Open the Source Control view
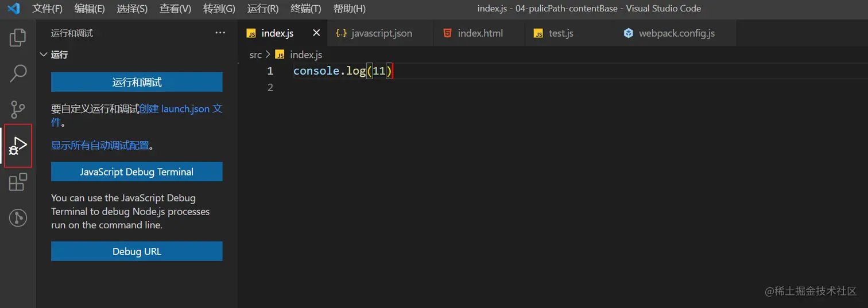Screen dimensions: 868x308 pos(18,109)
